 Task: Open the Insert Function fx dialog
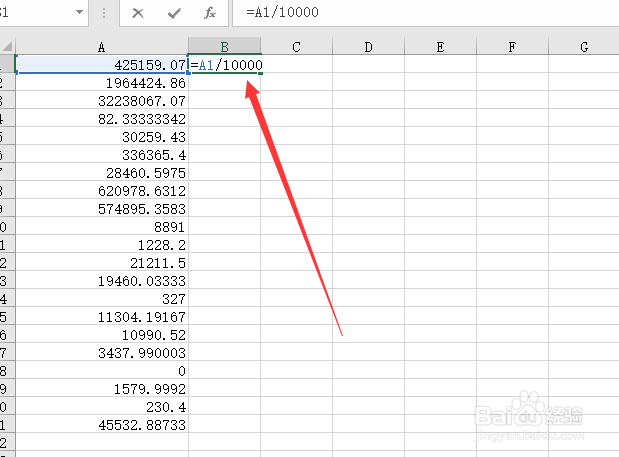(x=210, y=13)
